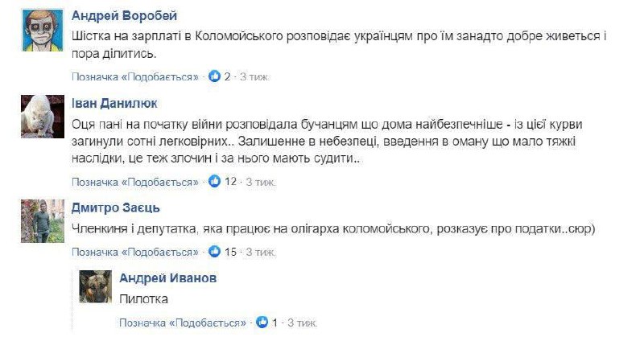
Task: Open Андрей Воробей's profile picture
Action: tap(42, 32)
